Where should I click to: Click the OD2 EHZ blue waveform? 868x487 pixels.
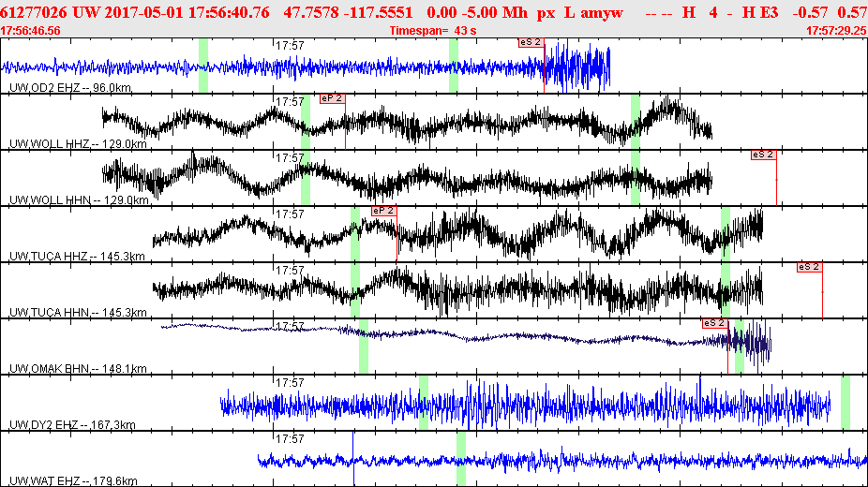click(305, 66)
